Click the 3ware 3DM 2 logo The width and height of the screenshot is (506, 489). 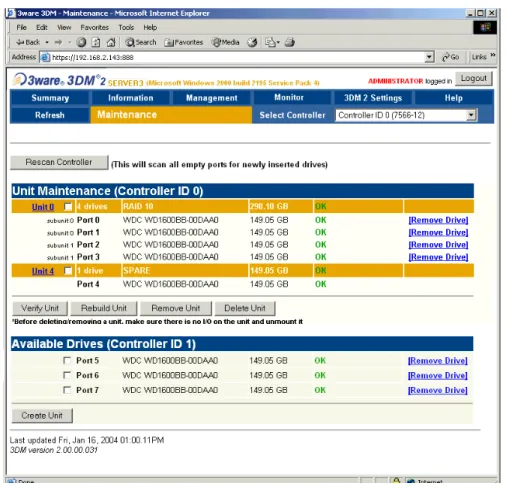point(59,80)
